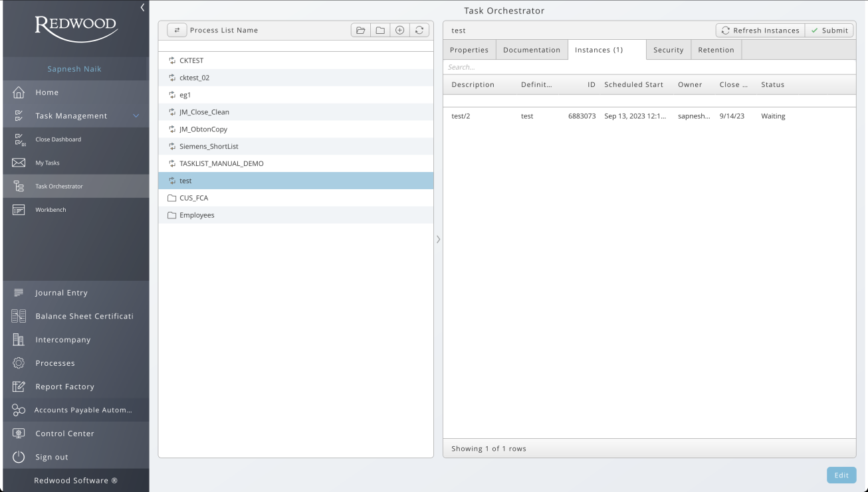
Task: Click the Redwood Software footer text
Action: (x=76, y=480)
